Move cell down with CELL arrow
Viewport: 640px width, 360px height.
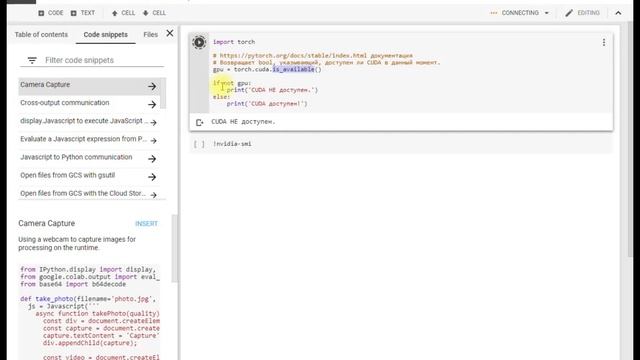click(154, 13)
